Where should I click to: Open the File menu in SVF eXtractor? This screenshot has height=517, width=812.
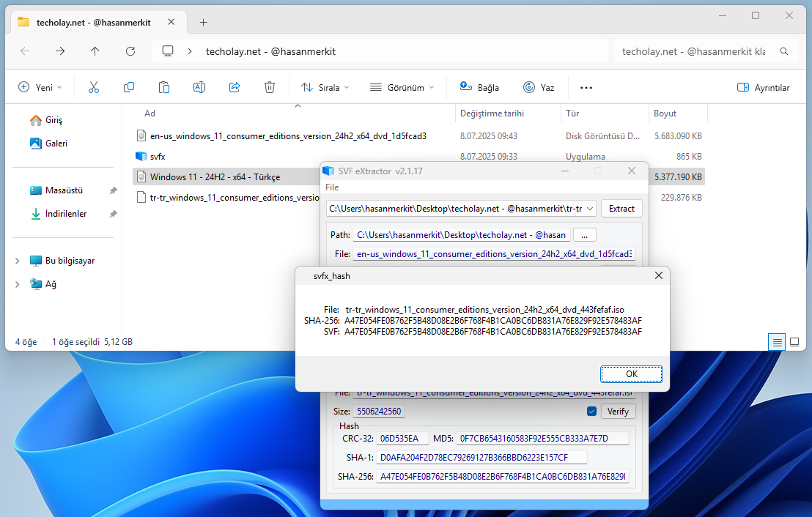(x=332, y=187)
